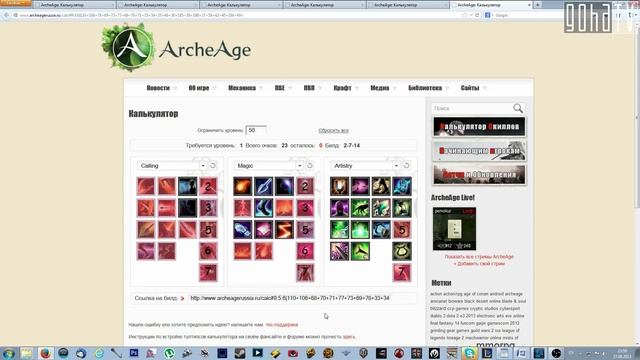This screenshot has height=360, width=640.
Task: Select the first skill icon in Artistry tree
Action: [x=340, y=186]
